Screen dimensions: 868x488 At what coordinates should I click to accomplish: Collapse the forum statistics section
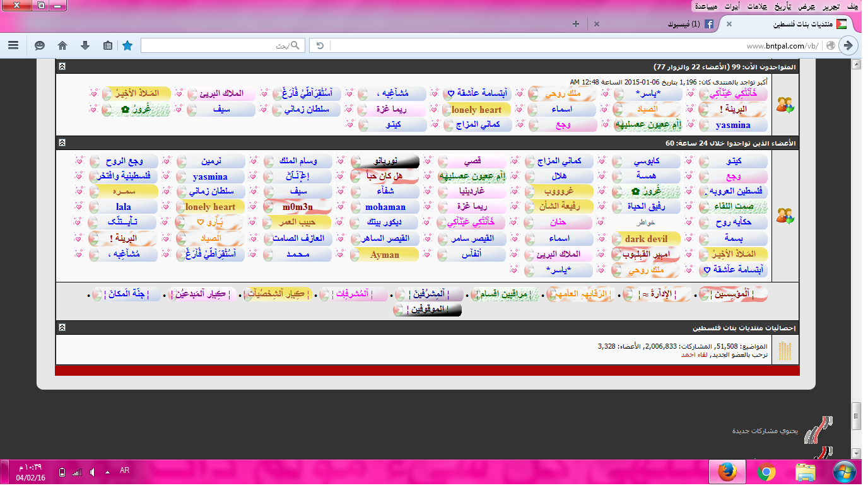pos(62,327)
